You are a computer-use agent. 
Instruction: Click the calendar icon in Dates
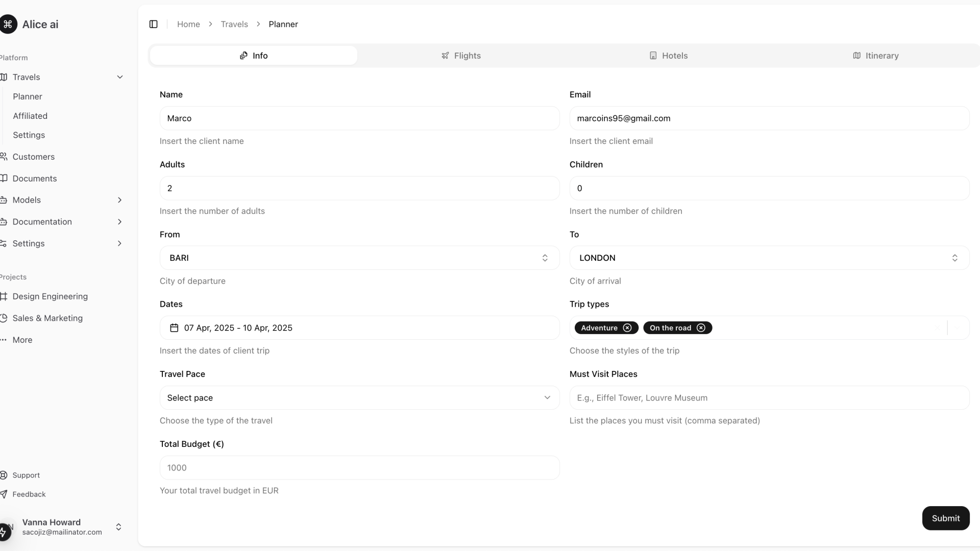click(174, 328)
